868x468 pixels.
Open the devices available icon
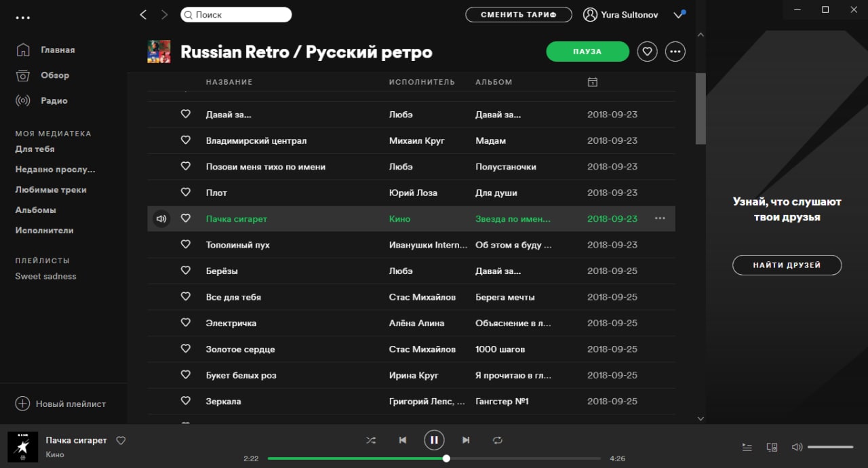[x=772, y=447]
